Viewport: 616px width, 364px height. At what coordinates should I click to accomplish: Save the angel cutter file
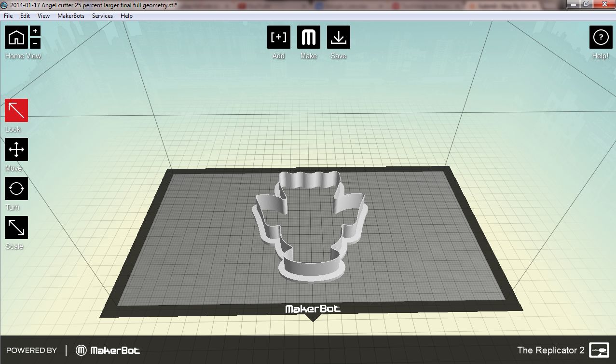338,37
